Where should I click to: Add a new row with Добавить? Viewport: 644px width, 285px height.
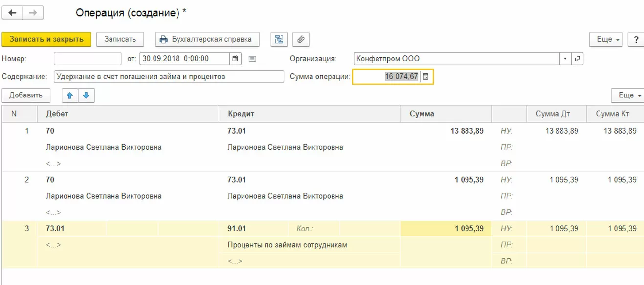(x=26, y=95)
